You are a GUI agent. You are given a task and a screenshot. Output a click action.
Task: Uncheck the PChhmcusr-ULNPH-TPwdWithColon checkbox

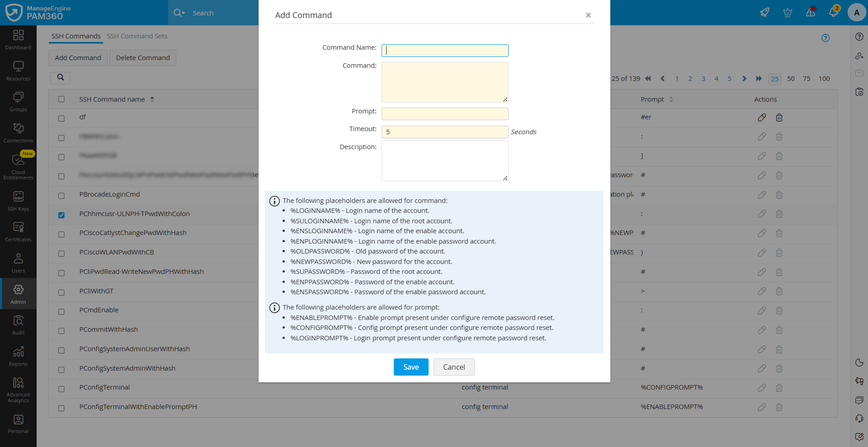click(x=61, y=215)
